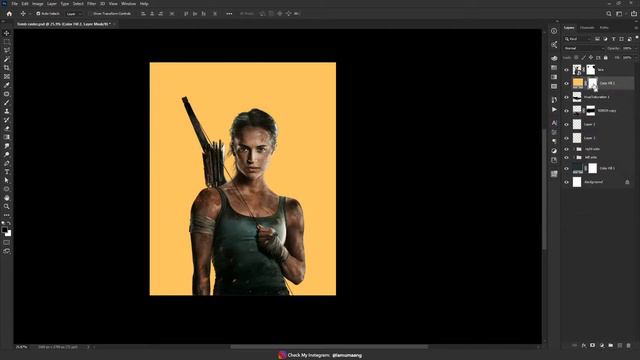
Task: Select the Crop tool
Action: (7, 68)
